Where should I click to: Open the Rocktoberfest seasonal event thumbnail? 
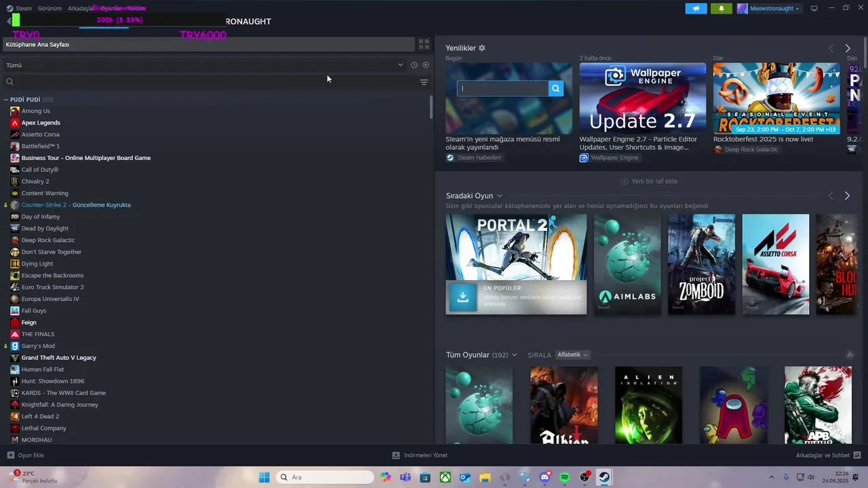(x=776, y=98)
